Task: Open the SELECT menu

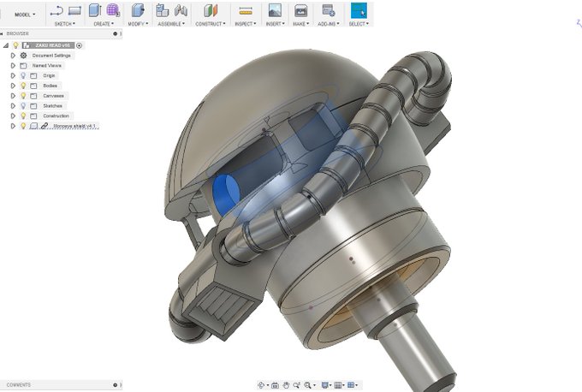Action: click(359, 24)
